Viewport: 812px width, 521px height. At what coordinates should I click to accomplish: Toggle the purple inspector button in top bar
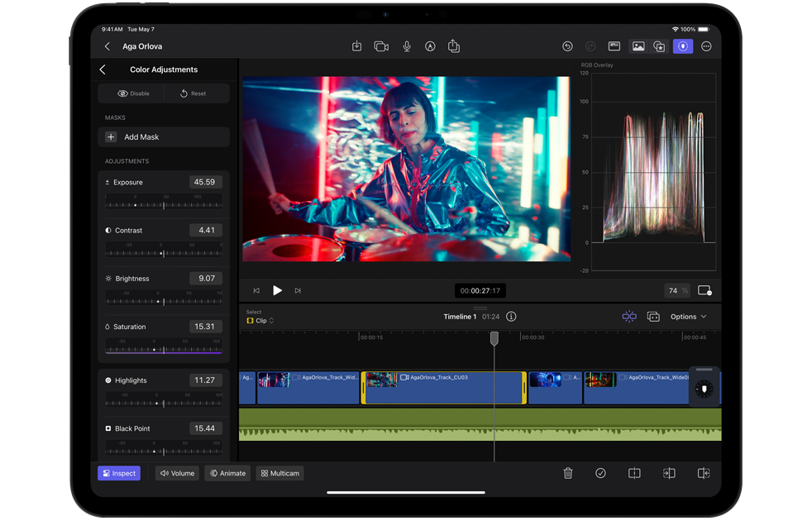682,46
